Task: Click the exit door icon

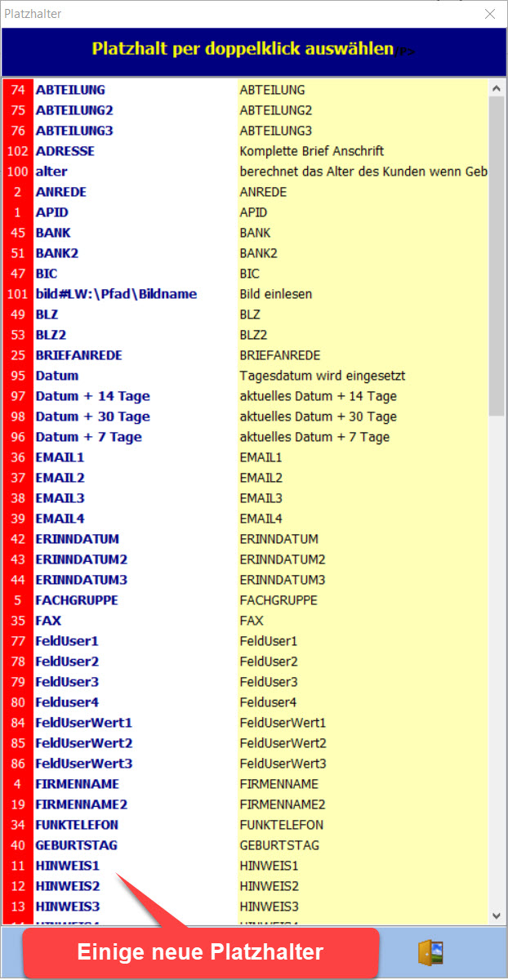Action: [430, 953]
